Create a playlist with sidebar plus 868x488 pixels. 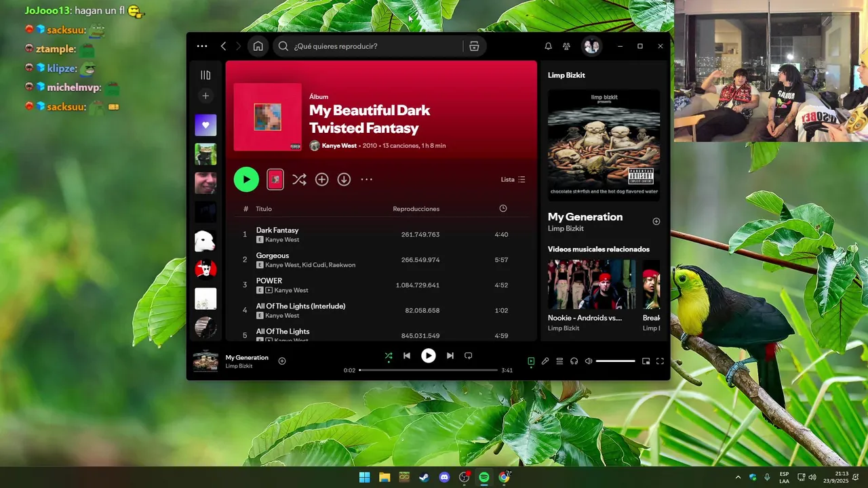coord(205,96)
